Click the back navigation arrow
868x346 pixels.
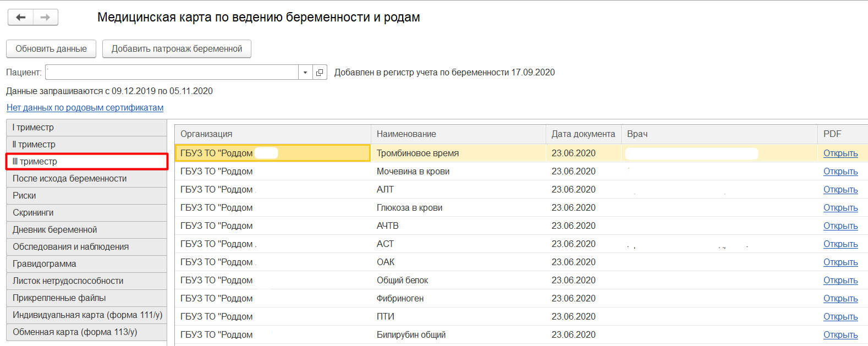point(21,18)
